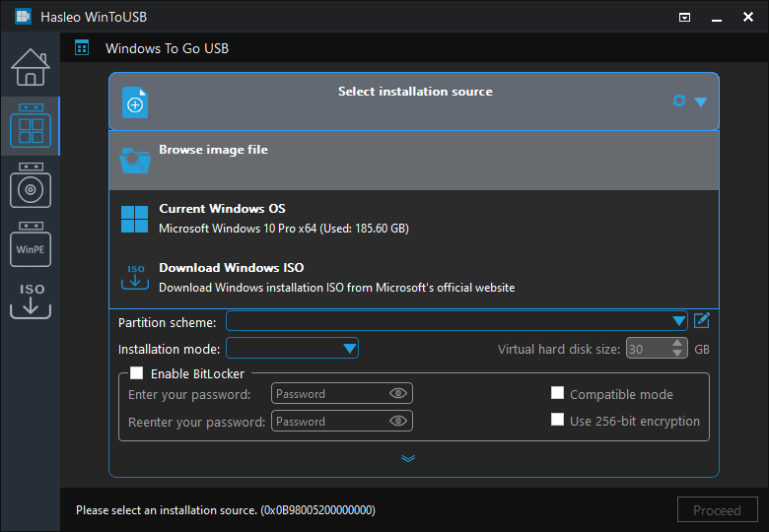The width and height of the screenshot is (769, 532).
Task: Click the Enter your password field
Action: click(342, 393)
